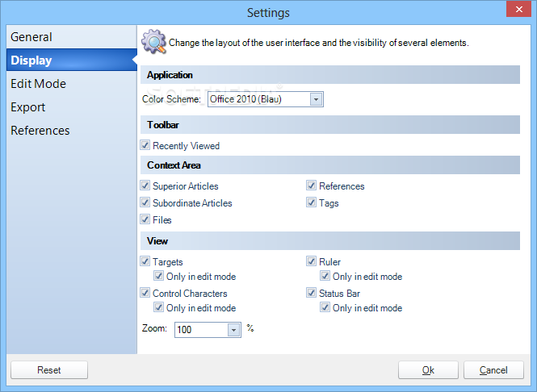Open the General settings tab

71,37
